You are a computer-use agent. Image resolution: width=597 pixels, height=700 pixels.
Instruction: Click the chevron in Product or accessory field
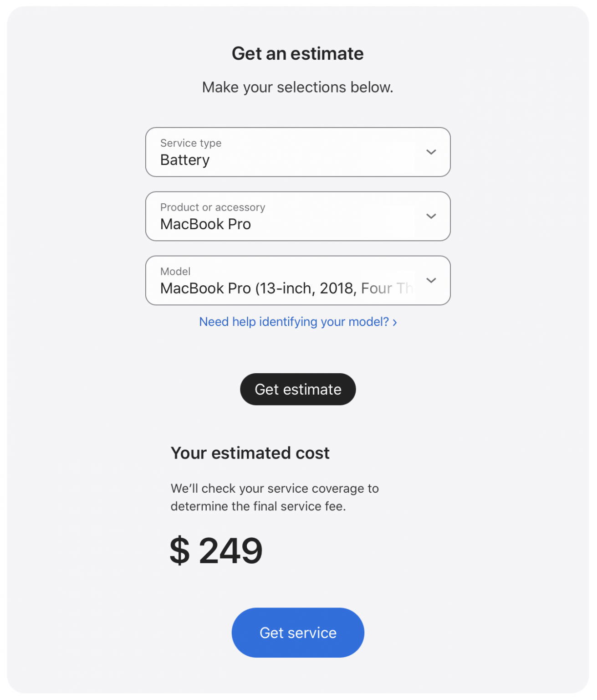pos(431,216)
